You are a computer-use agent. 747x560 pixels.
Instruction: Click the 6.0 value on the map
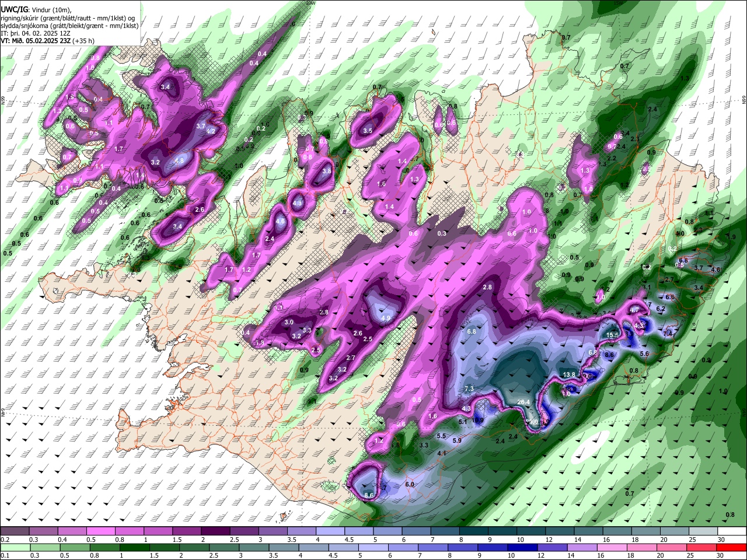tap(410, 485)
